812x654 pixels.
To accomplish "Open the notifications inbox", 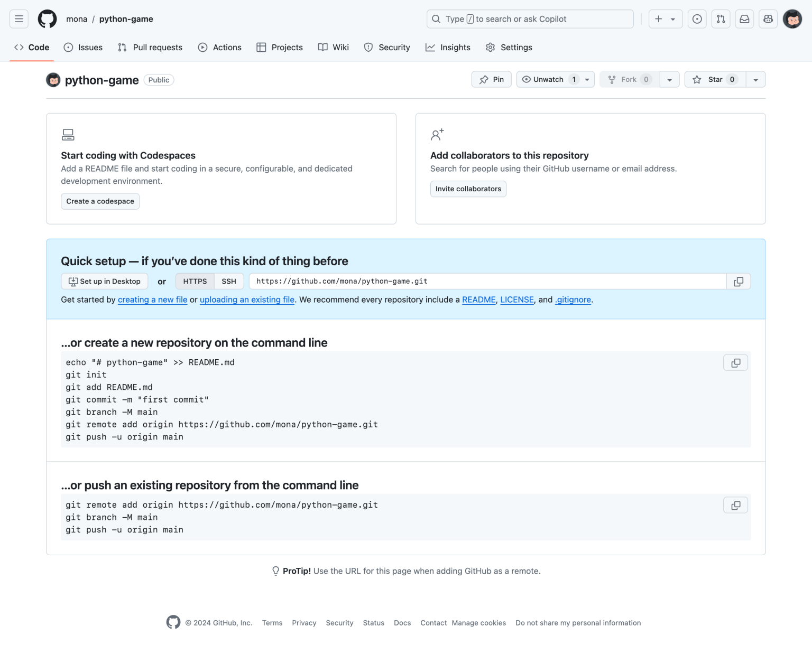I will coord(744,18).
